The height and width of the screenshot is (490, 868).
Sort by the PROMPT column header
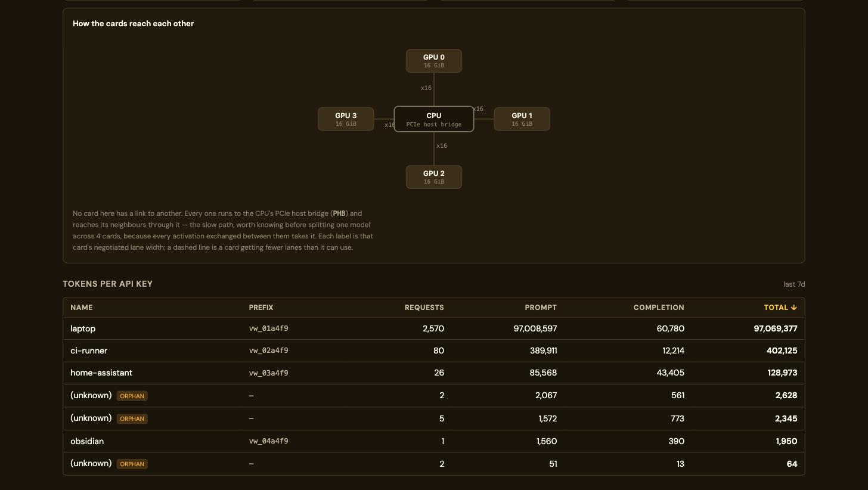[x=541, y=308]
